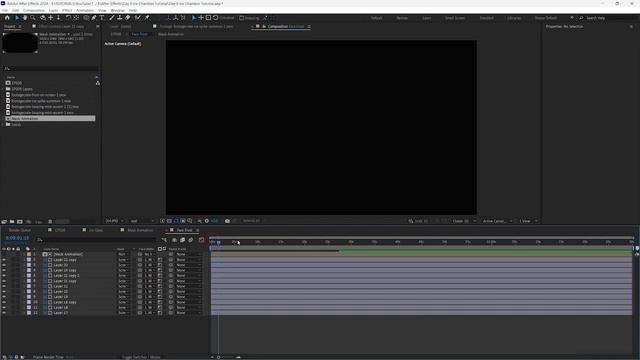This screenshot has height=360, width=640.
Task: Switch to the Default workspace
Action: coord(376,18)
